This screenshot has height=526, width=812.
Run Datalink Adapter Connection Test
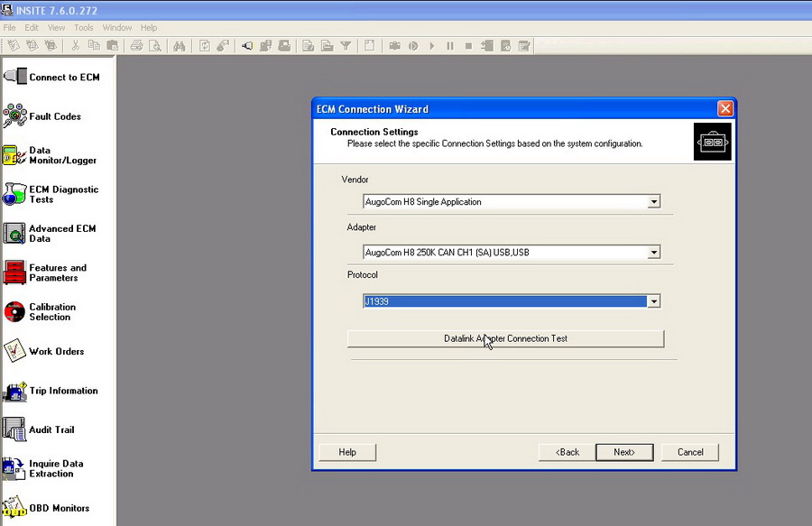(x=505, y=338)
